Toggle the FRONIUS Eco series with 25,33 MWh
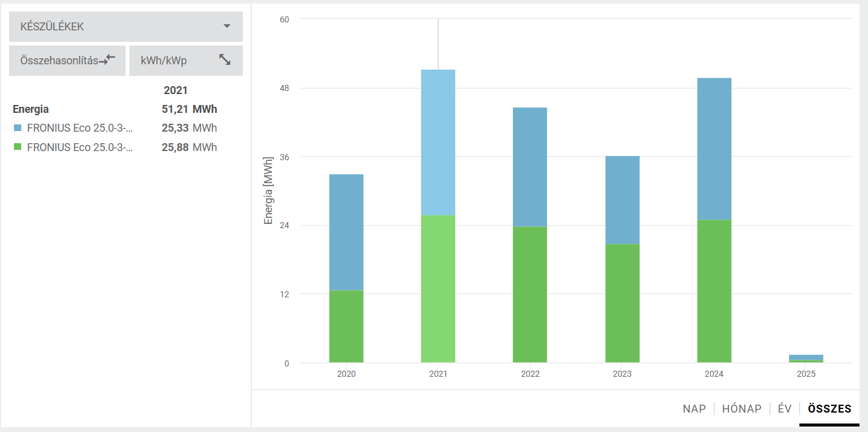This screenshot has height=432, width=868. pyautogui.click(x=80, y=128)
